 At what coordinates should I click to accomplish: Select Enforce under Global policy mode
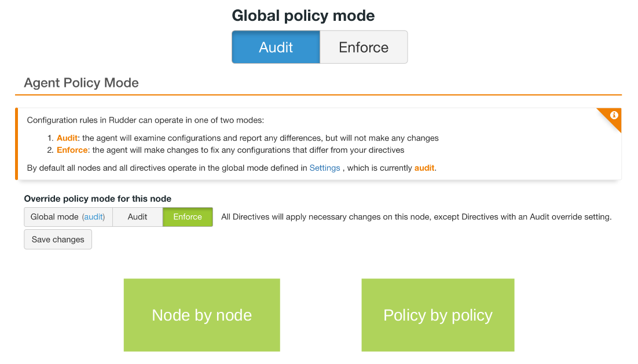[364, 47]
